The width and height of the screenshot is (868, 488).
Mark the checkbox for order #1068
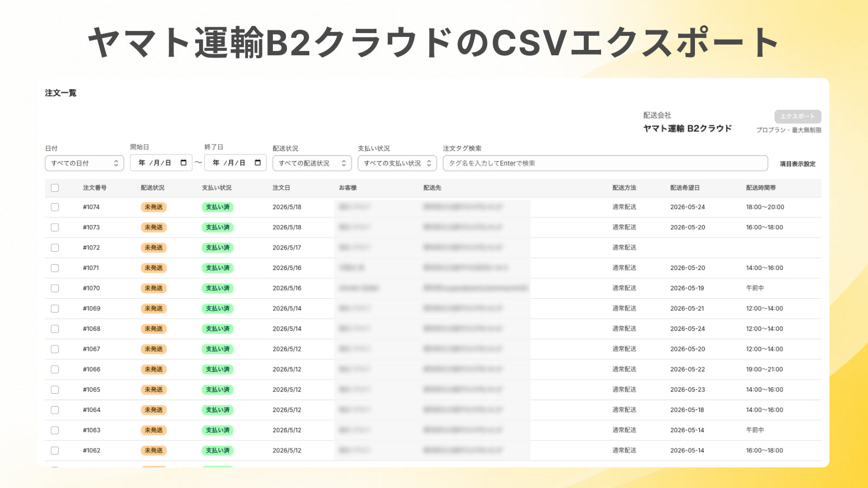pos(55,329)
